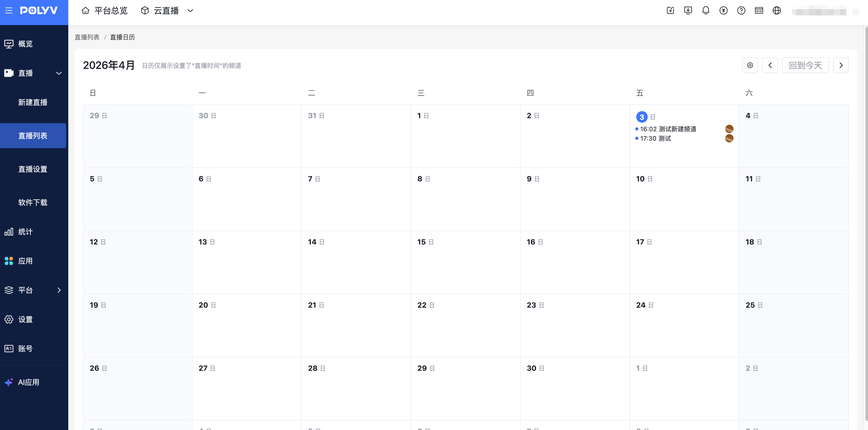
Task: Open the developer code window icon
Action: [x=759, y=10]
